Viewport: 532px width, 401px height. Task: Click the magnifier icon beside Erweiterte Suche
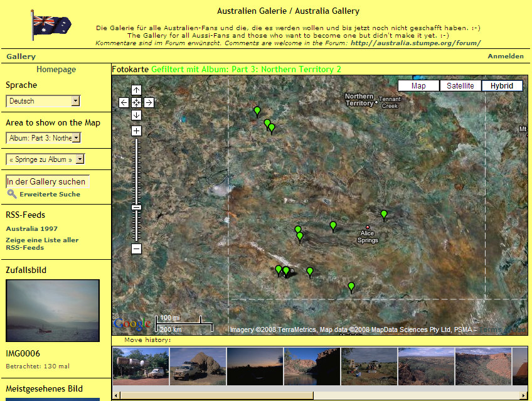pyautogui.click(x=12, y=194)
